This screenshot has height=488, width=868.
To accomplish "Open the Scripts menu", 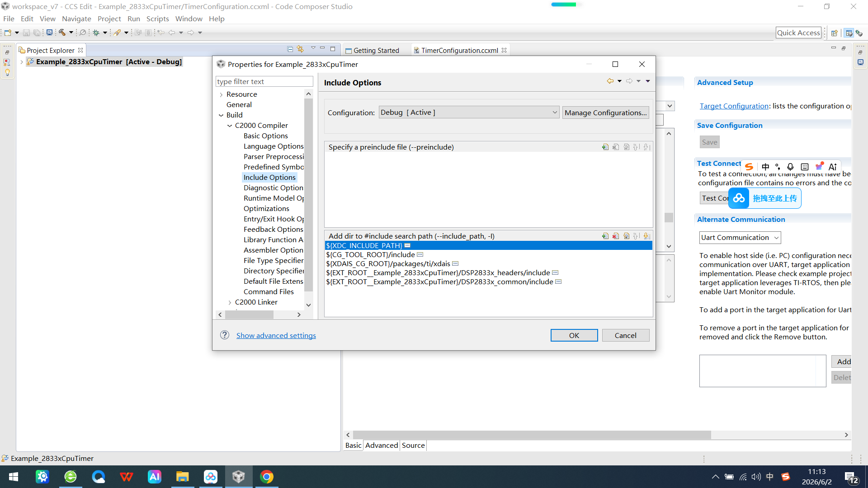I will tap(157, 19).
